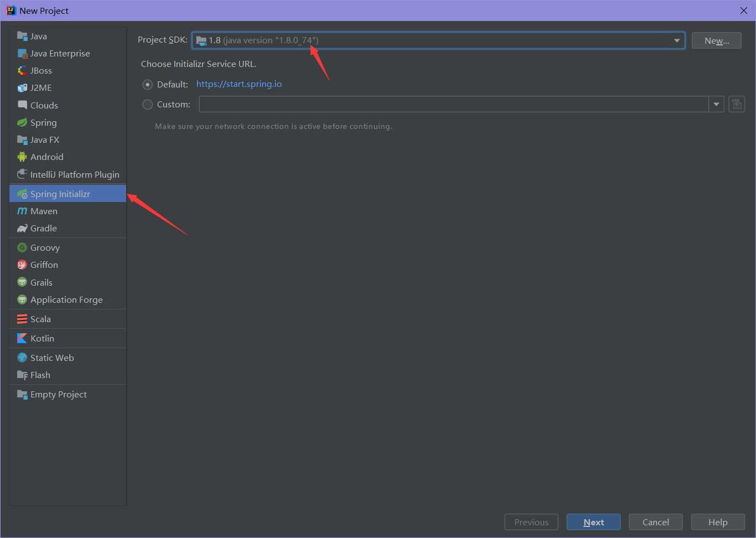Click the Griffon red icon
This screenshot has width=756, height=538.
22,265
